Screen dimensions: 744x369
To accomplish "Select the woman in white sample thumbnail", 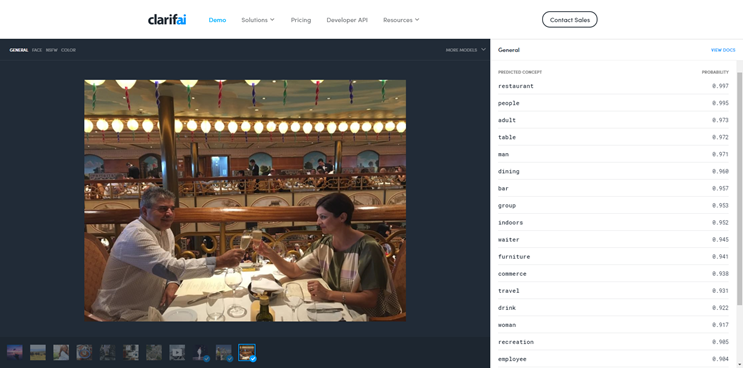I will click(61, 352).
